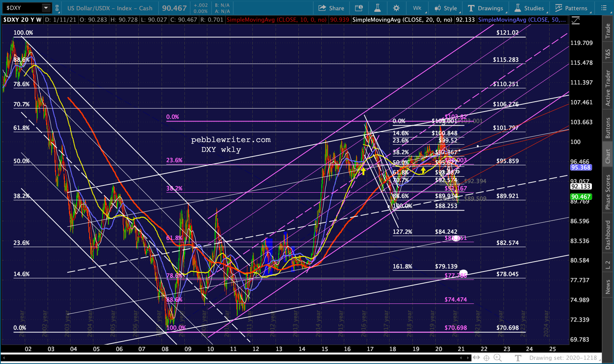Click the white 92.133 price axis bubble
The height and width of the screenshot is (364, 614).
click(581, 187)
